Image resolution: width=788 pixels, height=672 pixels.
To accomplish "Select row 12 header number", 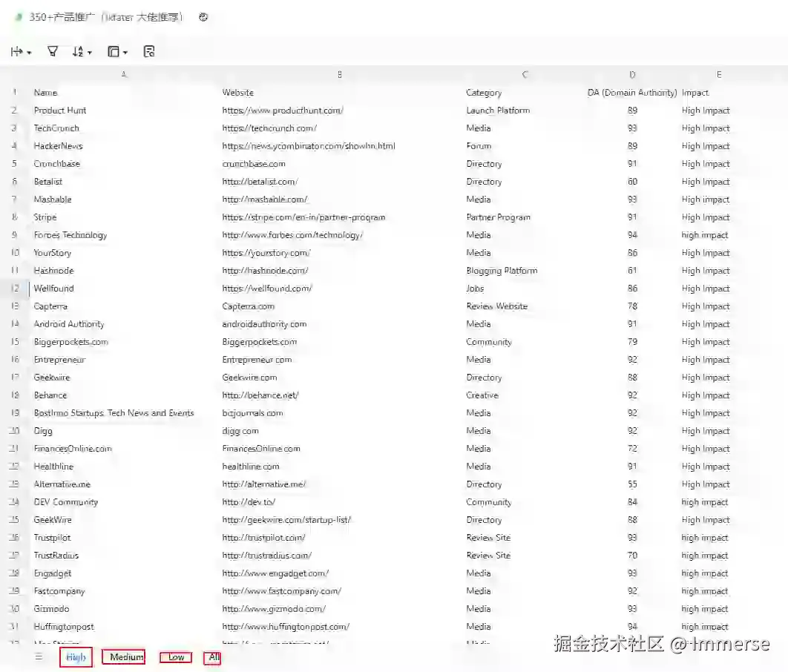I will pyautogui.click(x=15, y=289).
